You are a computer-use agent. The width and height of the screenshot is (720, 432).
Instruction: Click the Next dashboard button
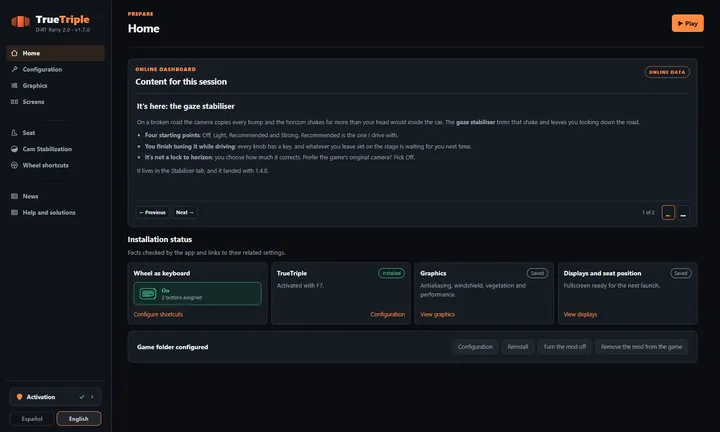click(x=185, y=213)
